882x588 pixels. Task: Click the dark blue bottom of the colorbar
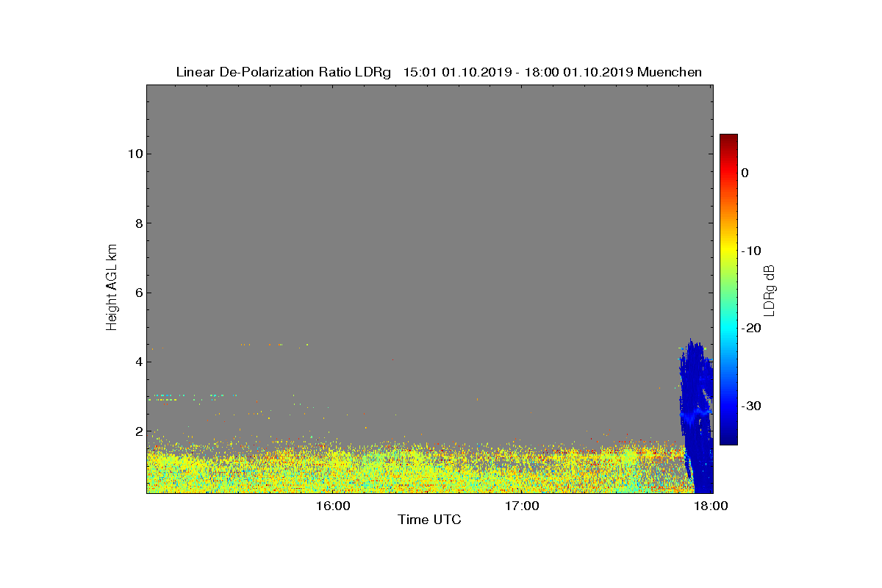(728, 439)
